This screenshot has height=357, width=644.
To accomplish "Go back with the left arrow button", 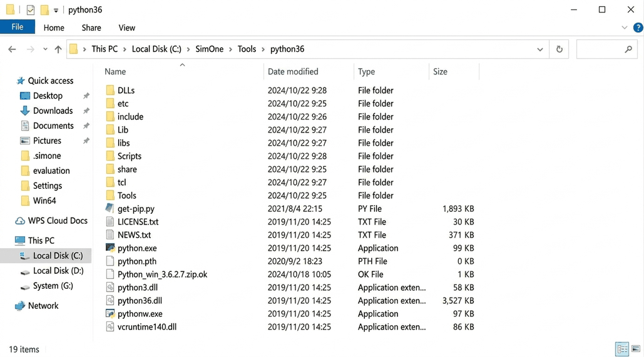I will [12, 49].
